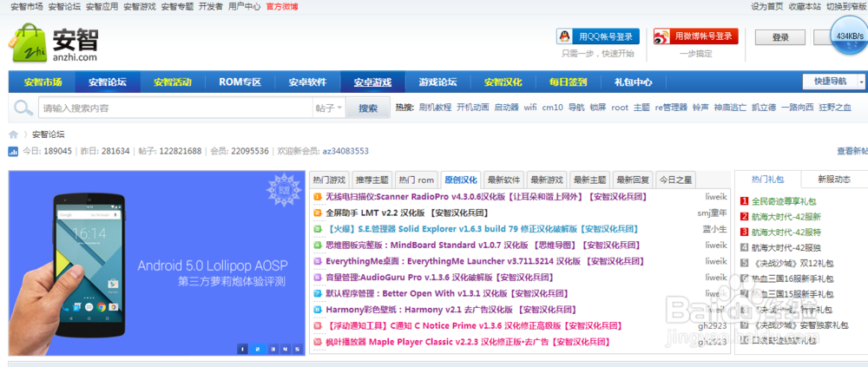This screenshot has height=367, width=868.
Task: Click purple icon before EverythingMe Launcher thread
Action: click(317, 261)
